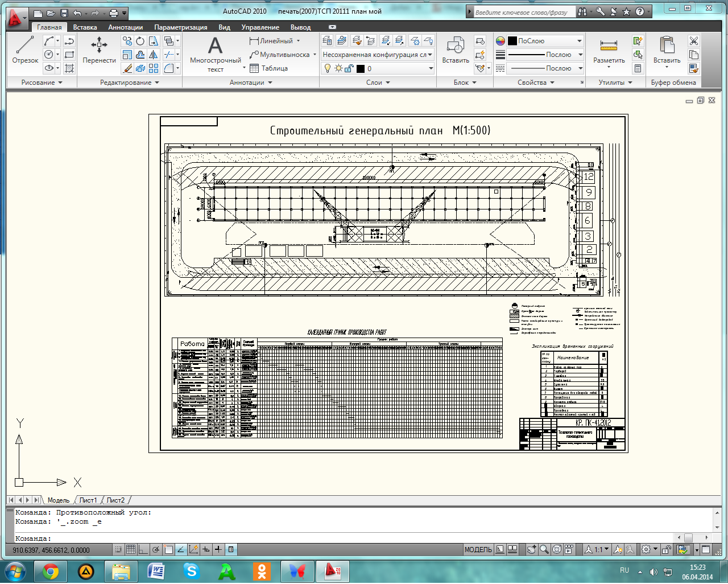Click the Favorites star icon
The height and width of the screenshot is (584, 728).
point(626,12)
